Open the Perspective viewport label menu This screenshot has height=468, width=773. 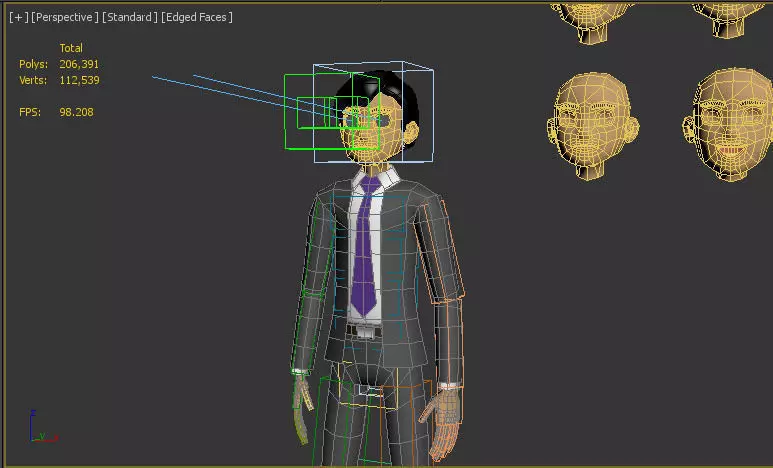click(65, 17)
